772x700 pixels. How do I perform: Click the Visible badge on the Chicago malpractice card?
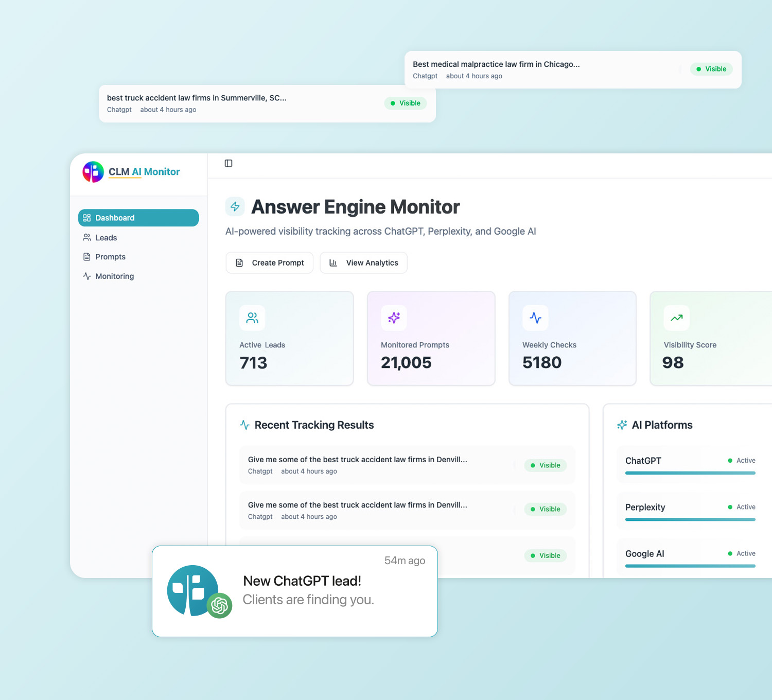pos(711,69)
